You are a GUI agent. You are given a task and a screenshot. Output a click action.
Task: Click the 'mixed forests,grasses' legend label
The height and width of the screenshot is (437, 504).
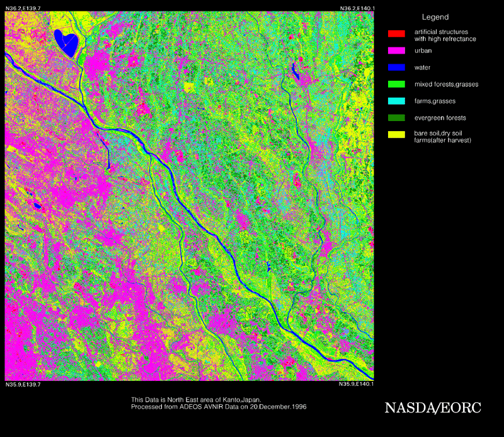click(x=446, y=84)
